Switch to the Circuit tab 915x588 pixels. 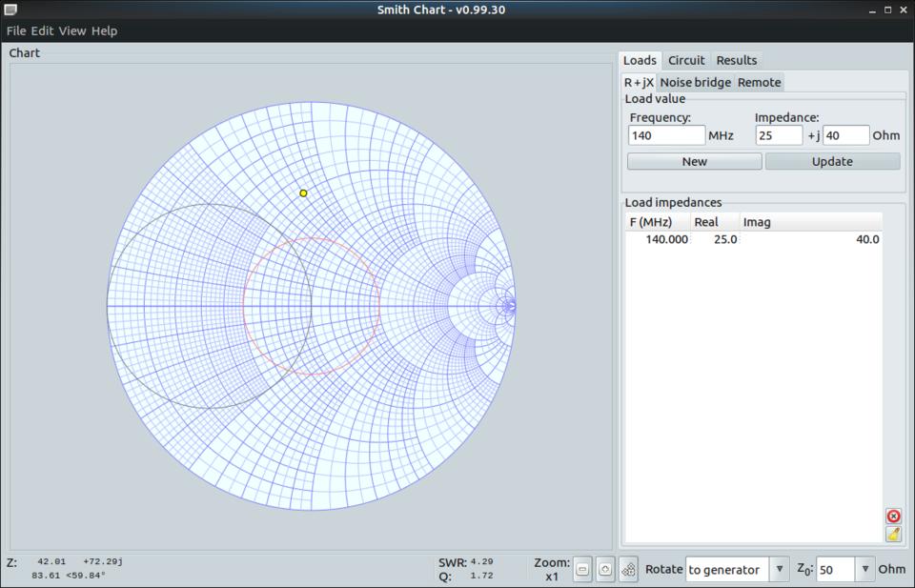click(x=686, y=60)
